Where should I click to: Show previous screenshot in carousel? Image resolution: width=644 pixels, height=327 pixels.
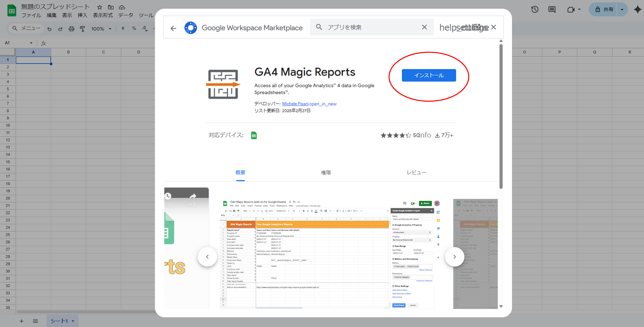click(207, 257)
